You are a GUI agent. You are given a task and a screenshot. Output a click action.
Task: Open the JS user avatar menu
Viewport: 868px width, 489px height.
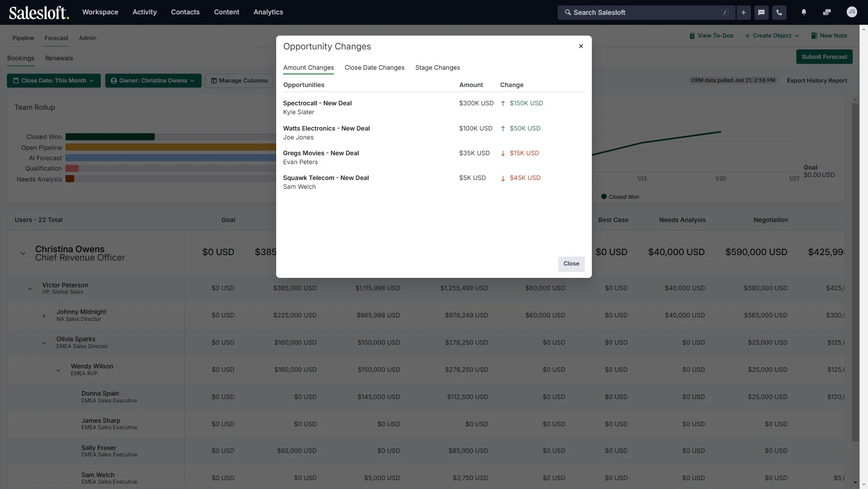852,12
